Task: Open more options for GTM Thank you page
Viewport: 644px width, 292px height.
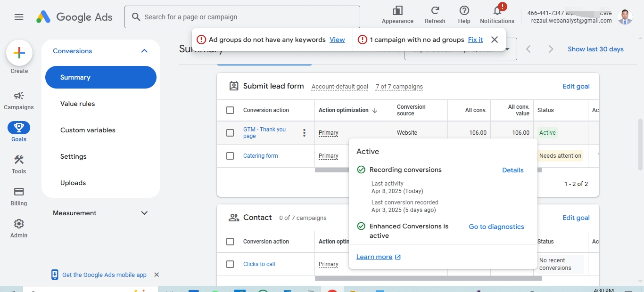Action: 304,133
